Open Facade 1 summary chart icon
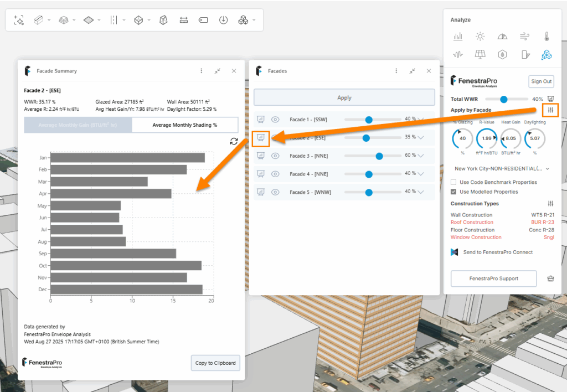The width and height of the screenshot is (567, 392). click(x=261, y=120)
